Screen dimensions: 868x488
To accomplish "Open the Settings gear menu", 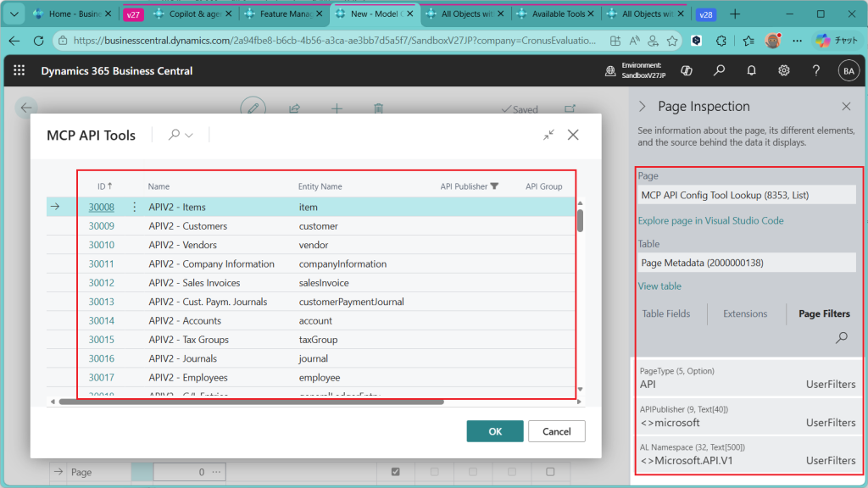I will click(784, 71).
